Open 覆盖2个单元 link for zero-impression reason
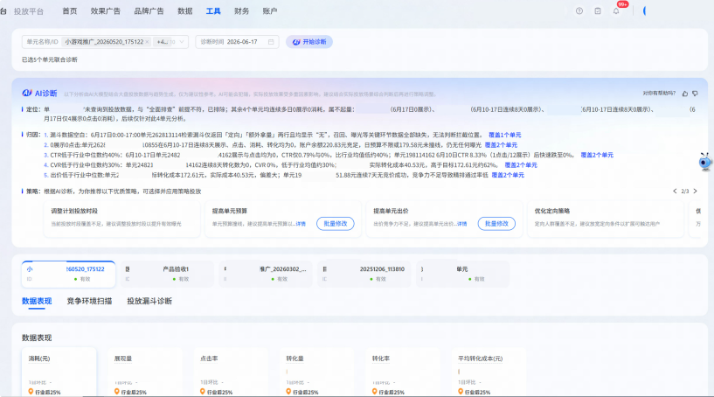The height and width of the screenshot is (397, 714). (x=501, y=145)
